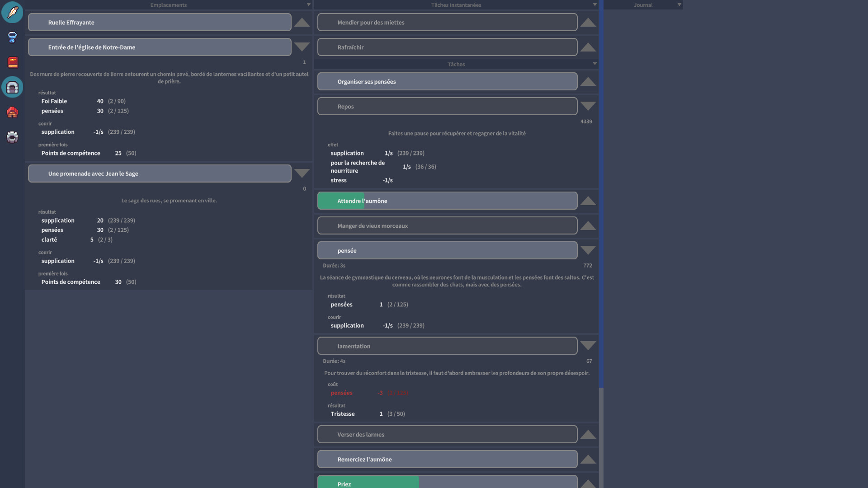The image size is (868, 488).
Task: Expand Mendier pour des miettes arrow
Action: click(x=588, y=23)
